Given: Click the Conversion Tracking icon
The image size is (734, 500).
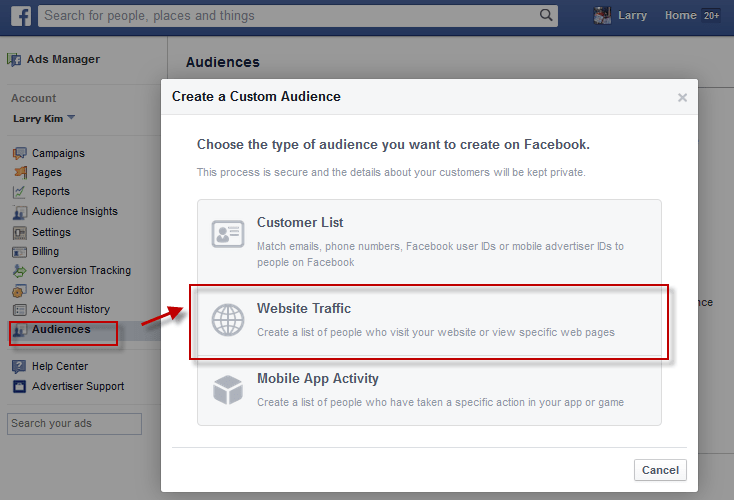Looking at the screenshot, I should (x=19, y=271).
